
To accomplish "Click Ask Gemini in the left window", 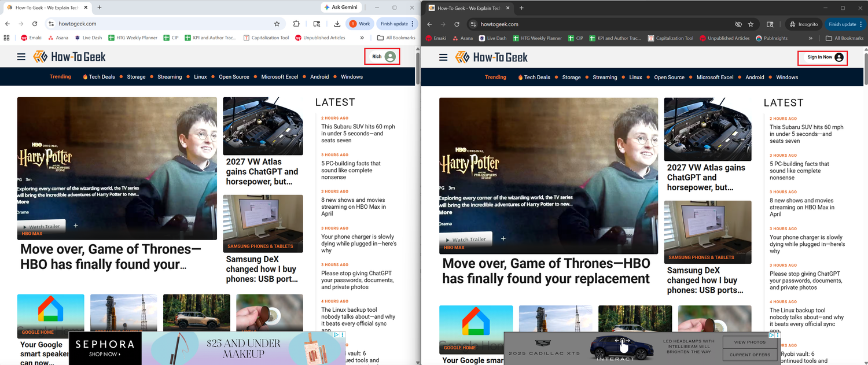I will 341,8.
